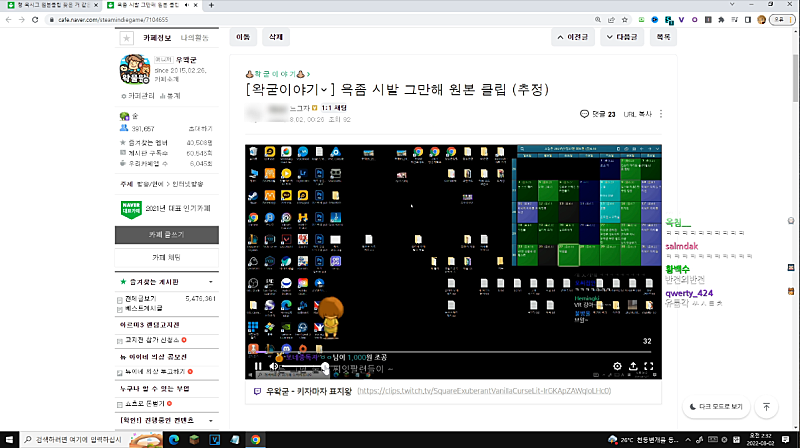Screen dimensions: 800x448
Task: Pause the video with the play/pause button
Action: click(x=258, y=367)
